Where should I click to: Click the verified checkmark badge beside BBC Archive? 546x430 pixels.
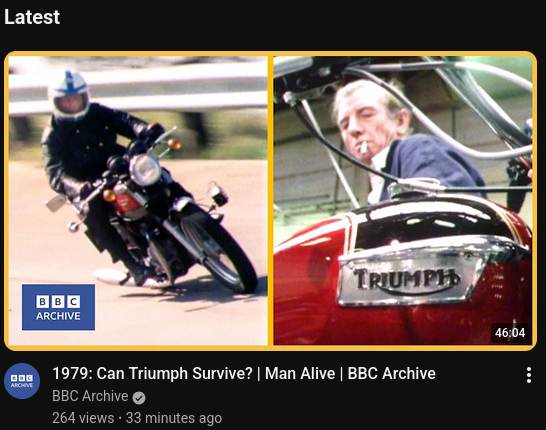(139, 398)
